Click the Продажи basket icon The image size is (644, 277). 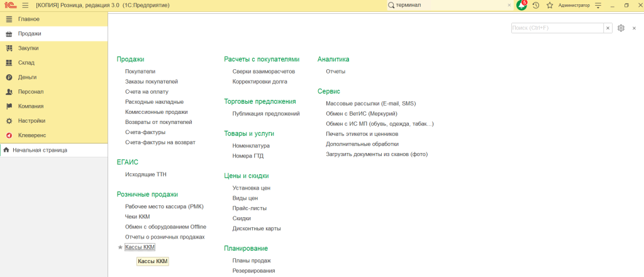point(9,34)
